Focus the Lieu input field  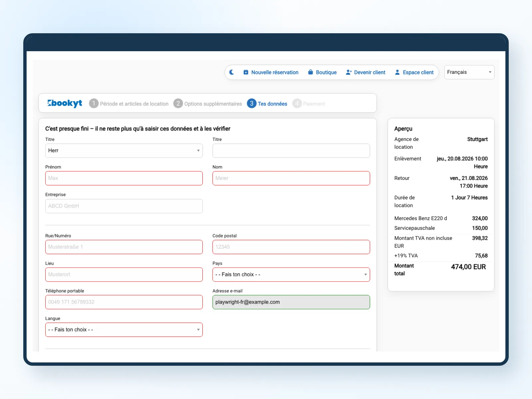click(124, 275)
